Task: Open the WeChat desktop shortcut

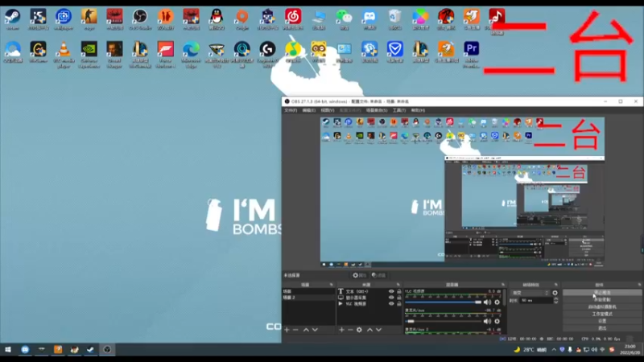Action: (344, 19)
